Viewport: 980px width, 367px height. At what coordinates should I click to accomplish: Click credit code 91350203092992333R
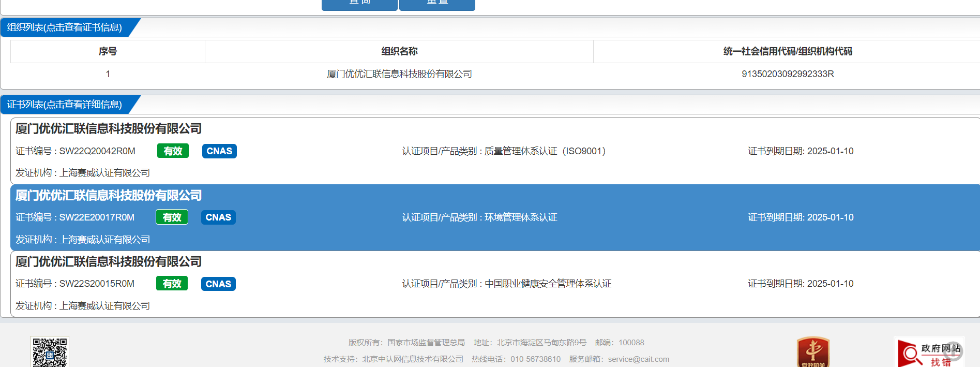pos(788,74)
